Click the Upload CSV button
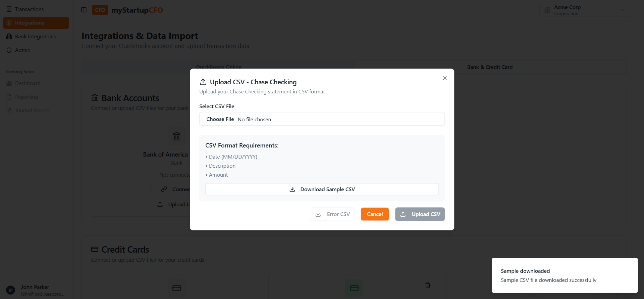This screenshot has width=644, height=299. pos(420,214)
